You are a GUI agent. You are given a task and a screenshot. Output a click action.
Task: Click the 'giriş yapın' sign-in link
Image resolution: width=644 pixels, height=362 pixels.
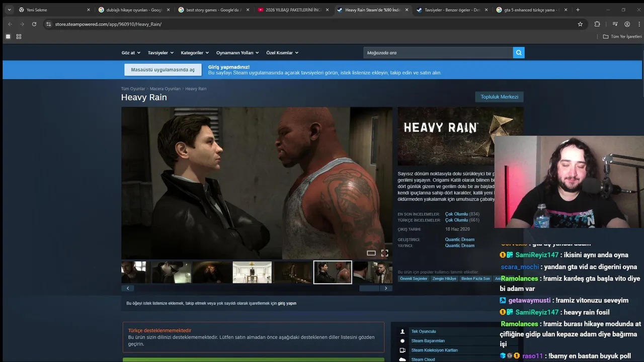[x=287, y=303]
